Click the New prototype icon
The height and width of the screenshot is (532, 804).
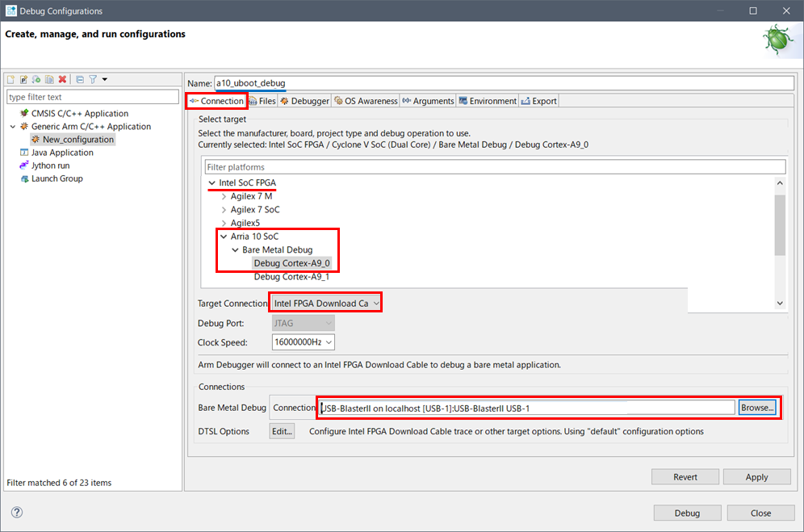pyautogui.click(x=24, y=79)
